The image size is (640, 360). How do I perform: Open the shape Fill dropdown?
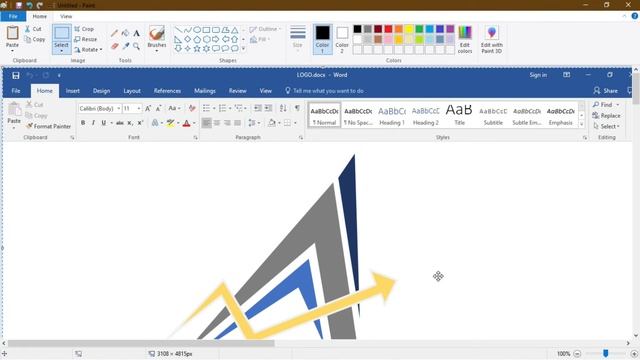point(260,39)
